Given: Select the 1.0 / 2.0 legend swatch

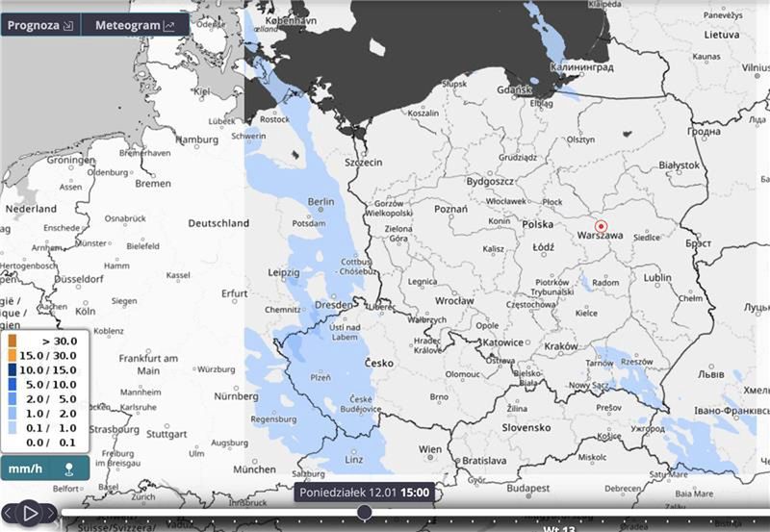Looking at the screenshot, I should coord(13,414).
